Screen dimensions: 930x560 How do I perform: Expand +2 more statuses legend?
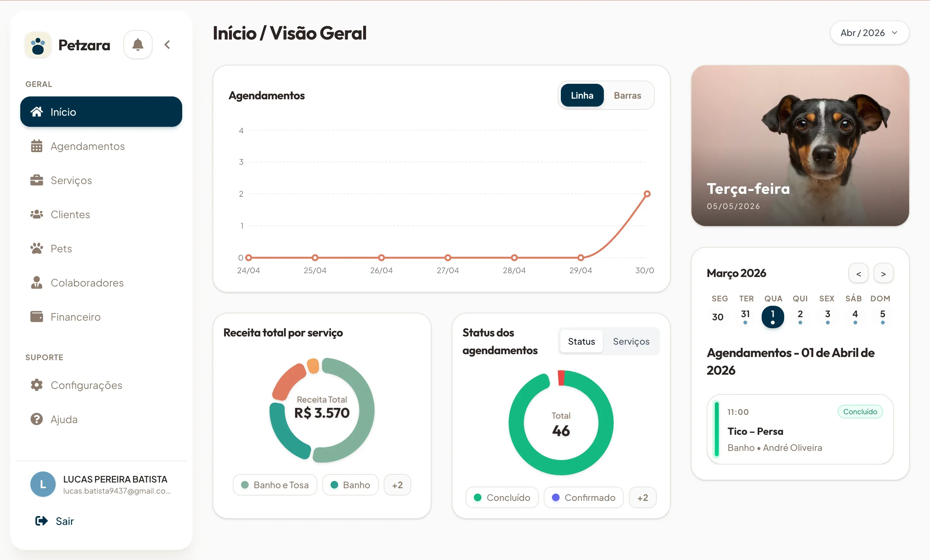coord(643,497)
